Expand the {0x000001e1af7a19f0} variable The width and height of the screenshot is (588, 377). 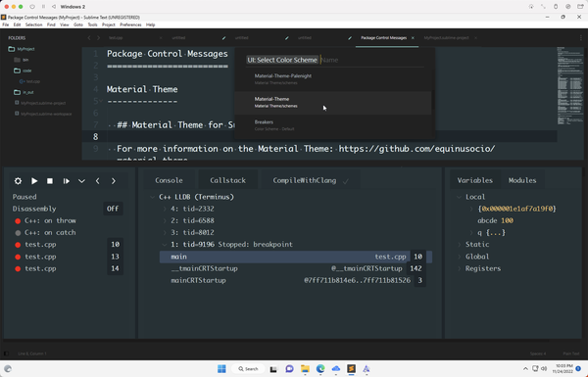pos(471,209)
